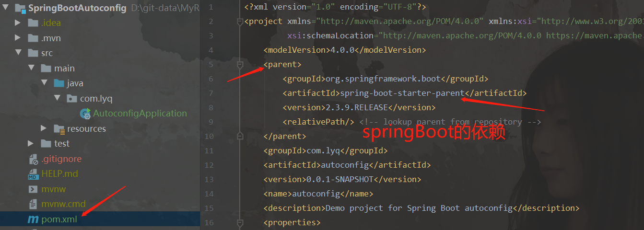Collapse the src folder arrow
Screen dimensions: 644x230
coord(18,53)
